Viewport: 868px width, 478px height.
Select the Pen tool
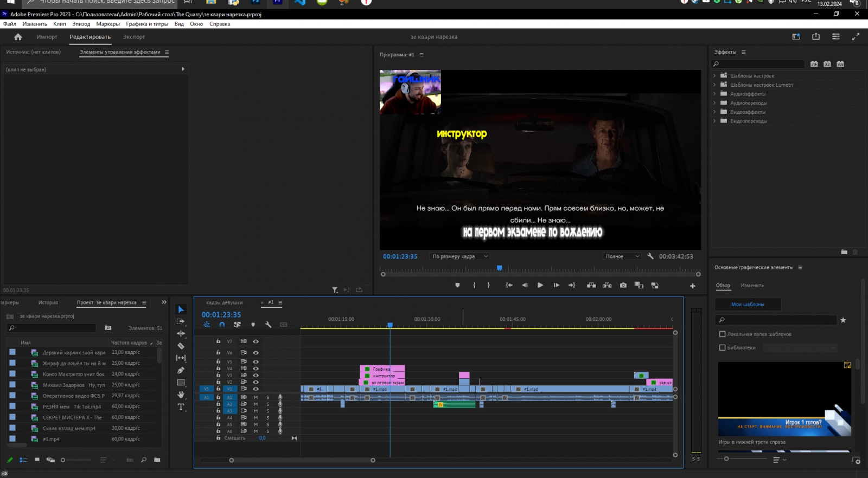click(x=181, y=371)
